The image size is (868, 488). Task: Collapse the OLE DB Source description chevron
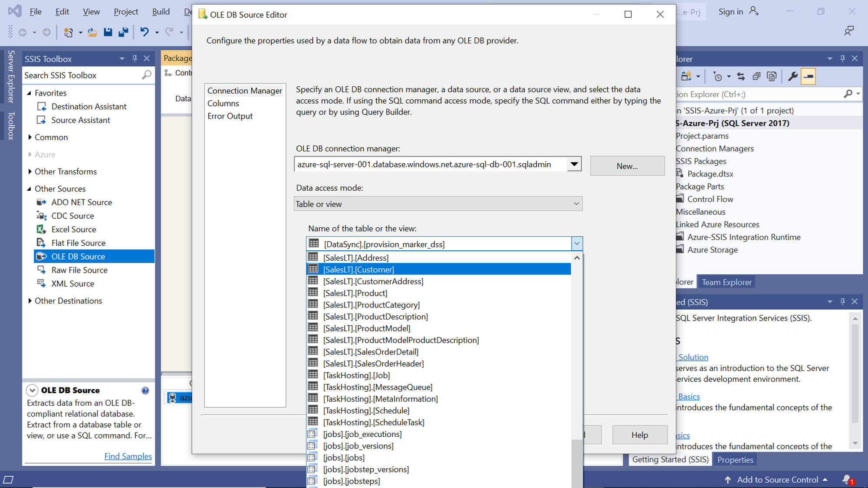tap(32, 390)
